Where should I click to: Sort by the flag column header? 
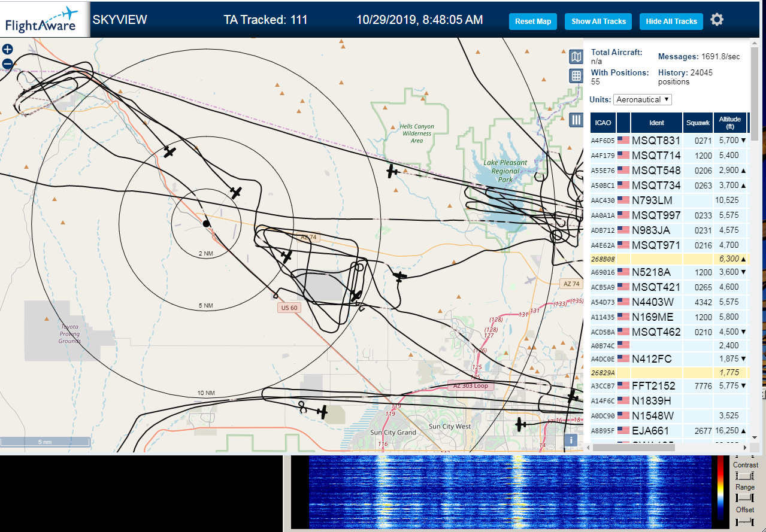click(x=623, y=123)
